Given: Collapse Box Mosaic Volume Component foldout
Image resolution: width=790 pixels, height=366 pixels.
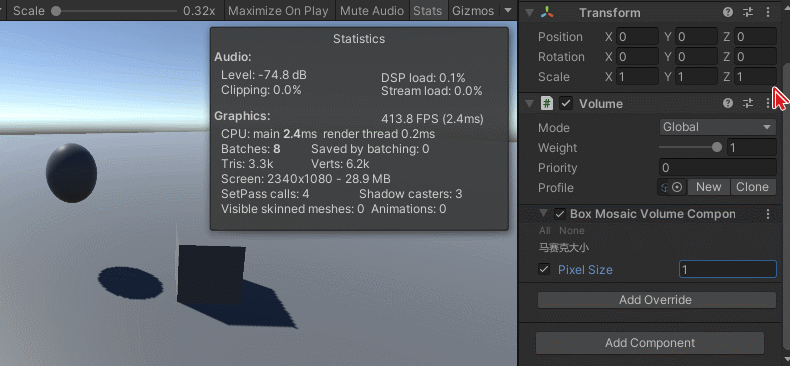Looking at the screenshot, I should tap(543, 214).
